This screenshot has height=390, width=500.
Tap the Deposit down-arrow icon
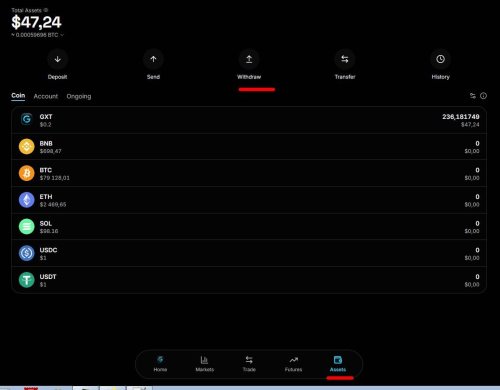click(57, 59)
